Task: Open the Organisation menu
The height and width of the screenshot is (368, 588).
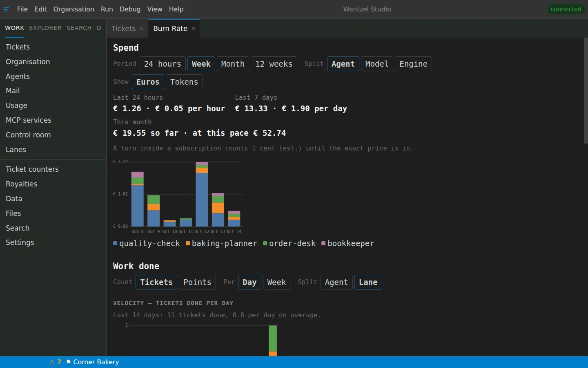Action: [73, 9]
